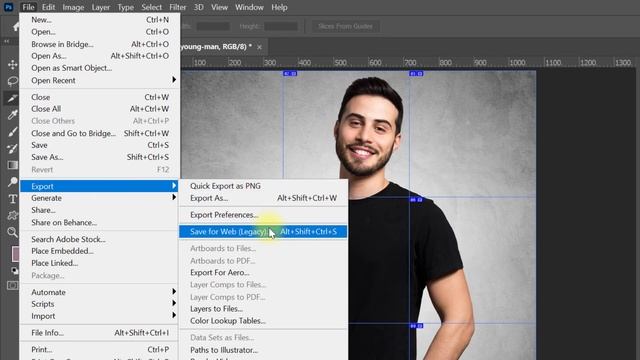This screenshot has width=640, height=360.
Task: Click the Photoshop Ps logo icon
Action: tap(8, 7)
